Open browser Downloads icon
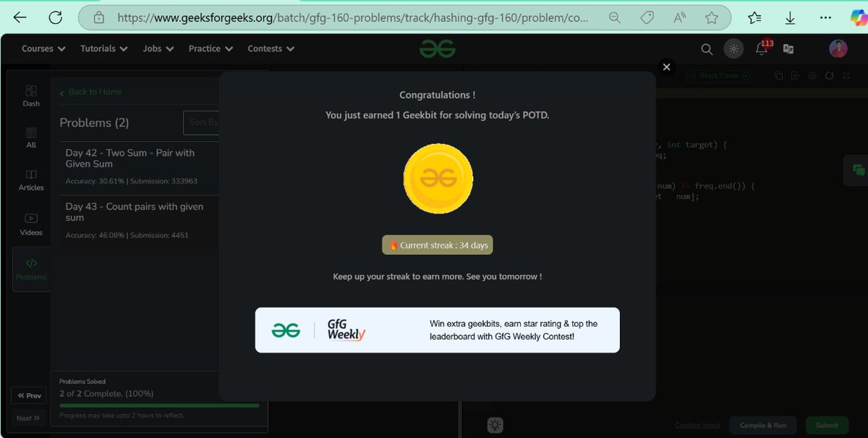 pos(791,17)
